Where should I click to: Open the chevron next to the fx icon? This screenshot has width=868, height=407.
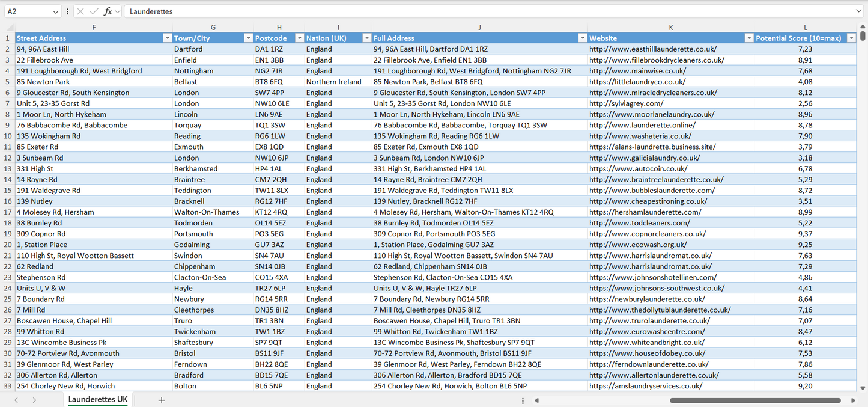(x=118, y=11)
